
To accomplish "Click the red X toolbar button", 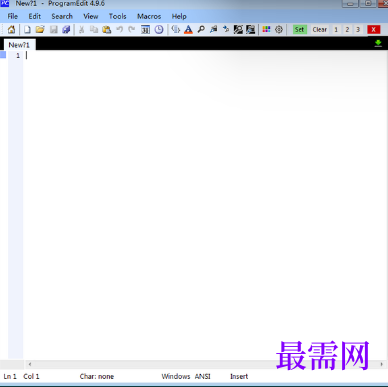I will click(374, 30).
